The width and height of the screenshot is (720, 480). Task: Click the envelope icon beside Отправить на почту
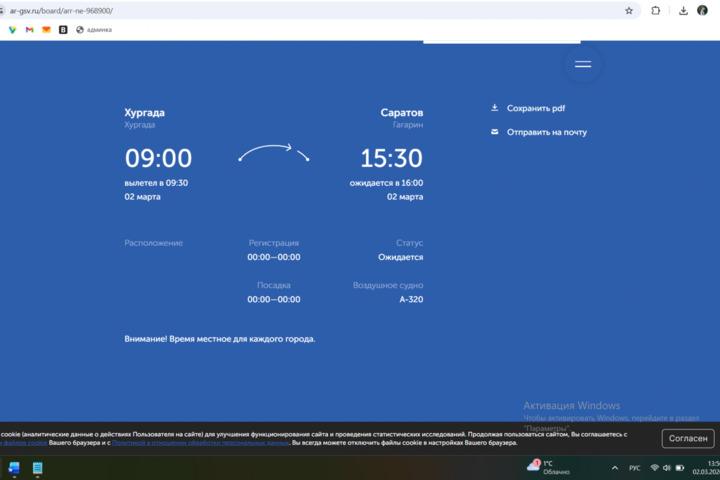(494, 132)
